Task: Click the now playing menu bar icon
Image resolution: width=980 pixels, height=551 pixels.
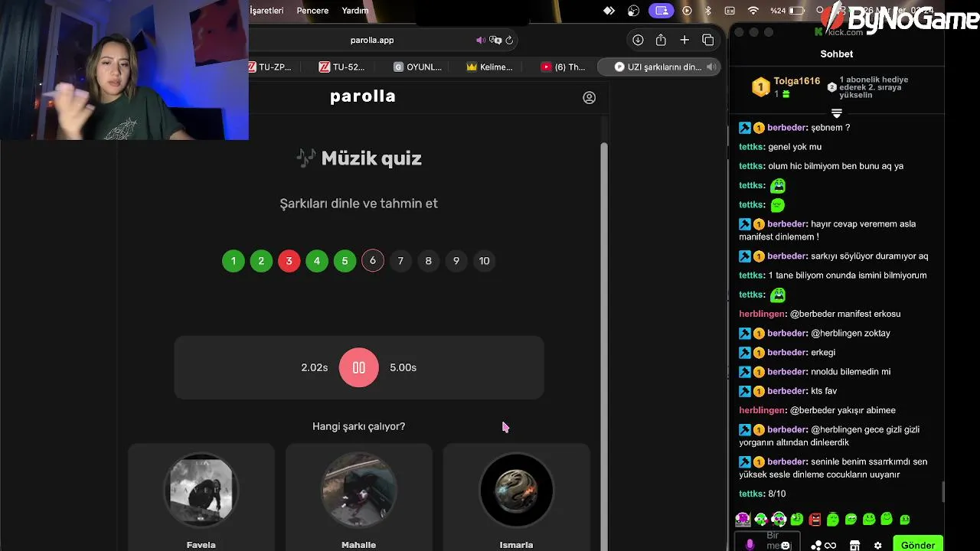Action: click(687, 11)
